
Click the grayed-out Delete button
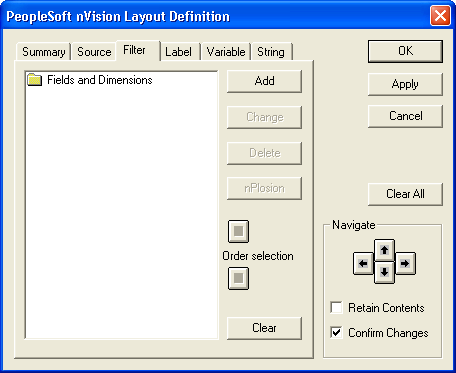[x=264, y=153]
